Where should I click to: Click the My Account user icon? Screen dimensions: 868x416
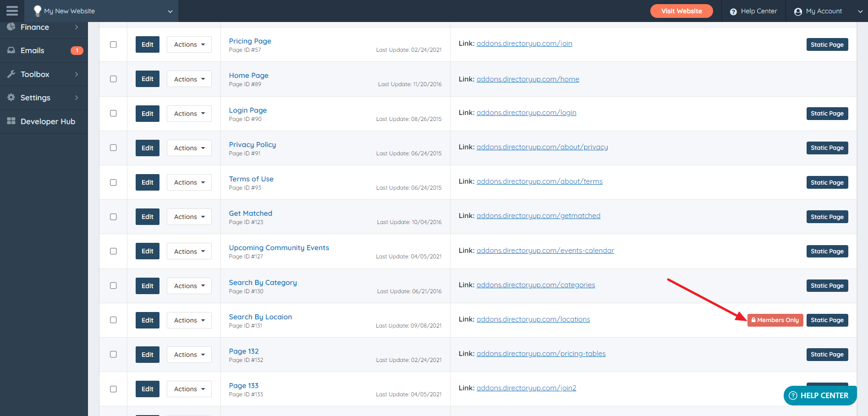(x=798, y=11)
